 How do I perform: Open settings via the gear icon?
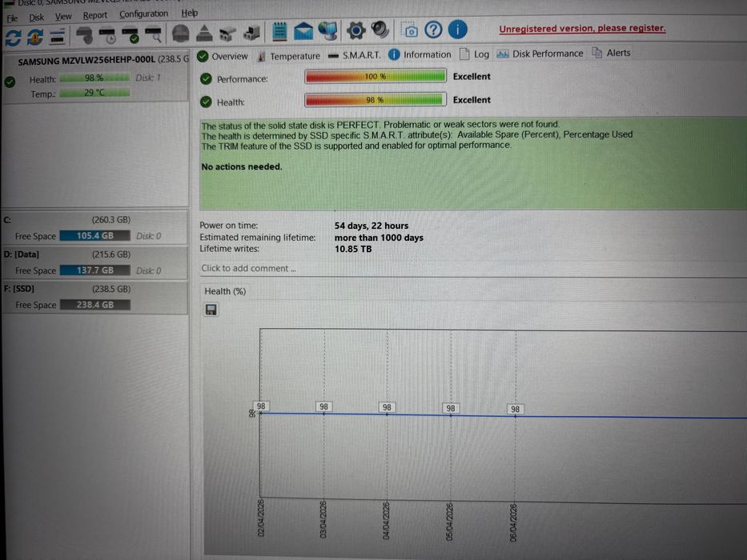coord(355,30)
